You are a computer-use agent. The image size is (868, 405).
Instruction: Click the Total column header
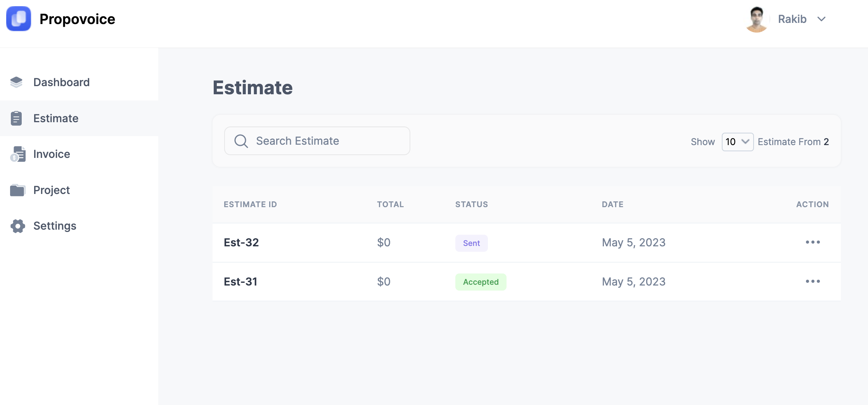tap(391, 204)
